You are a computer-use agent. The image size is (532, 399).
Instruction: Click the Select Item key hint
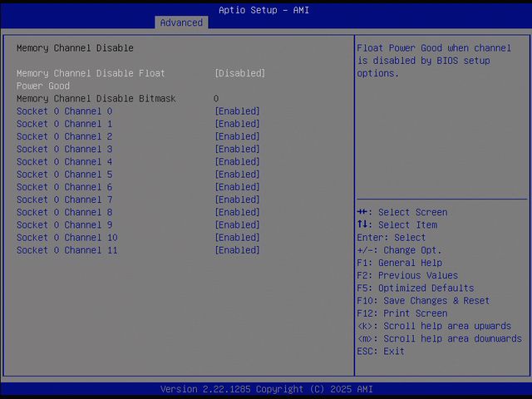click(397, 225)
